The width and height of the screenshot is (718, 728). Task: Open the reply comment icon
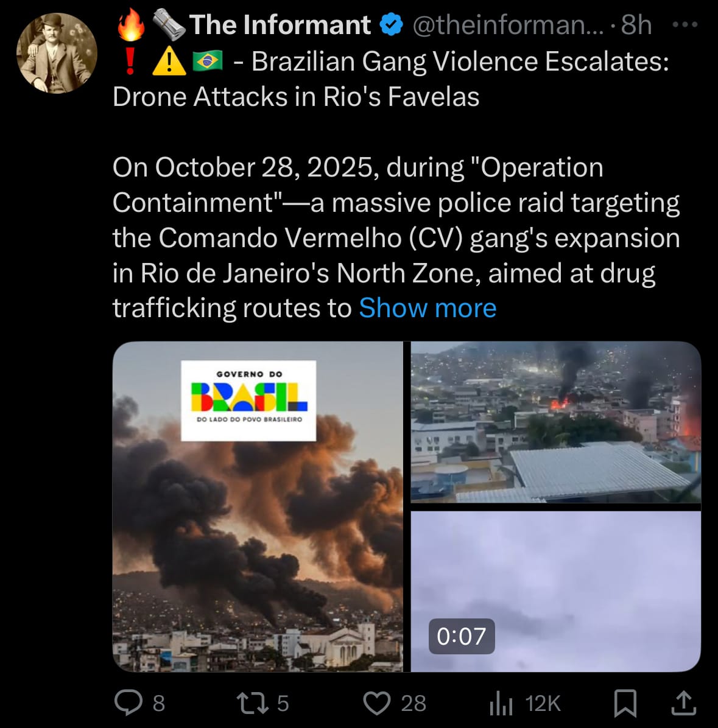[129, 702]
